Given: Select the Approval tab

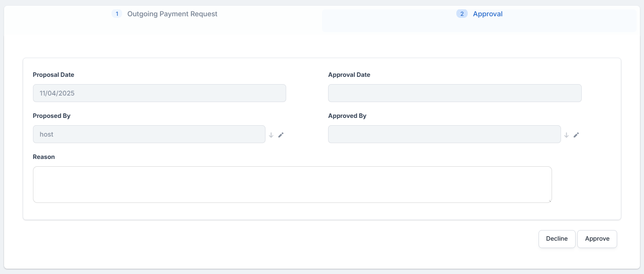Looking at the screenshot, I should coord(487,14).
